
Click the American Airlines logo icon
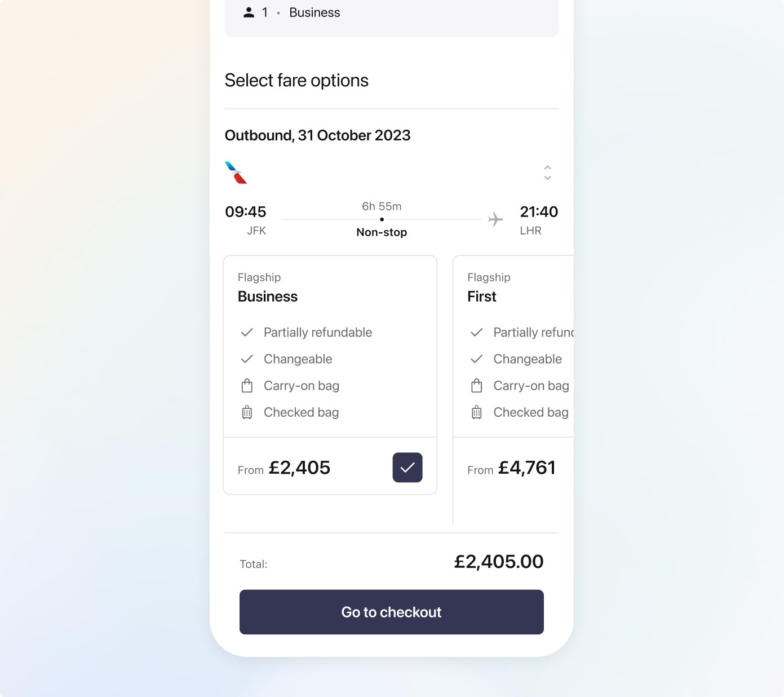click(x=236, y=173)
